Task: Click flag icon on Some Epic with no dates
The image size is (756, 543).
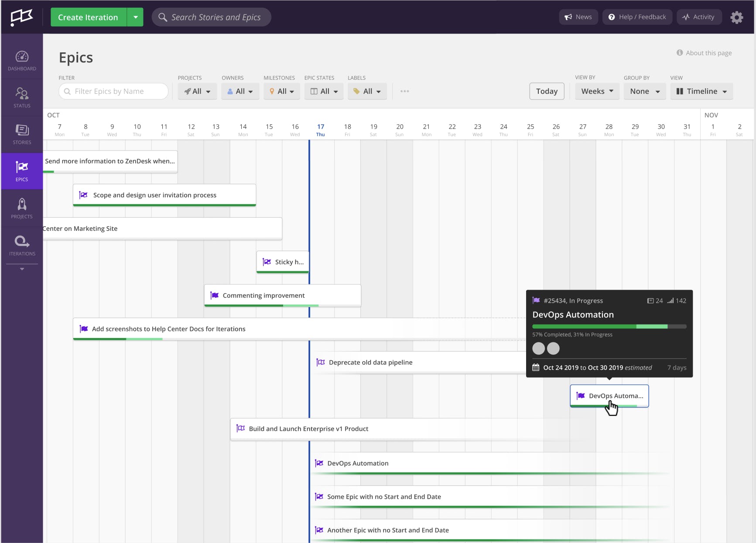Action: (x=319, y=496)
